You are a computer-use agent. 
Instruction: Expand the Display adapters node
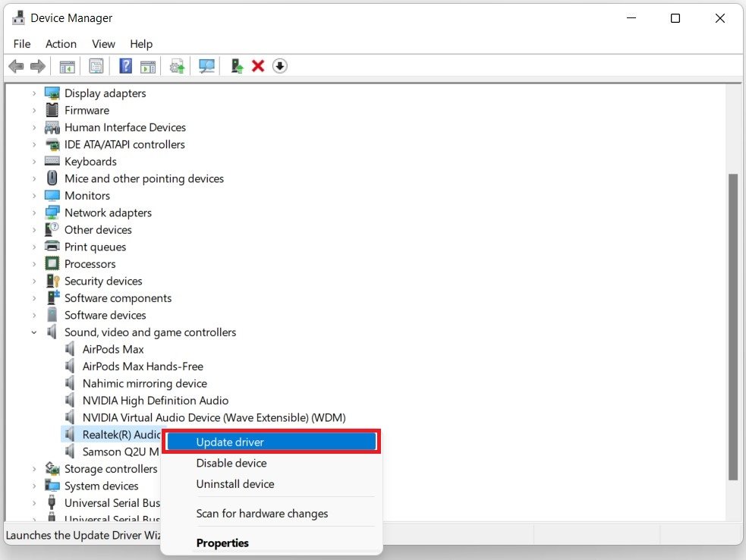tap(34, 93)
